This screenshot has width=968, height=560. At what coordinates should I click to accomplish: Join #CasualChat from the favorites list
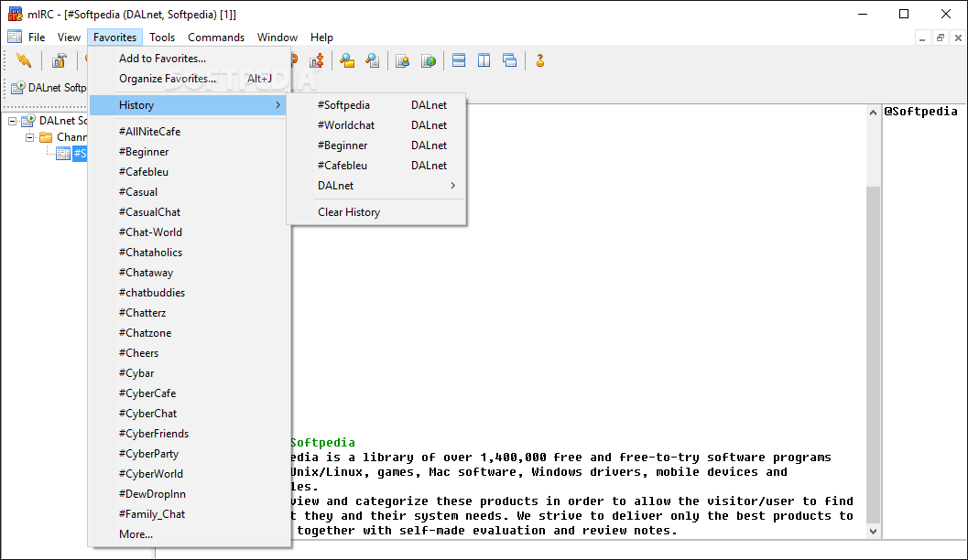tap(190, 212)
